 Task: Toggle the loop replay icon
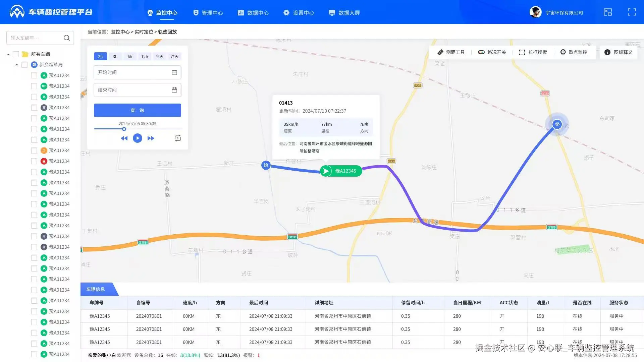(178, 138)
